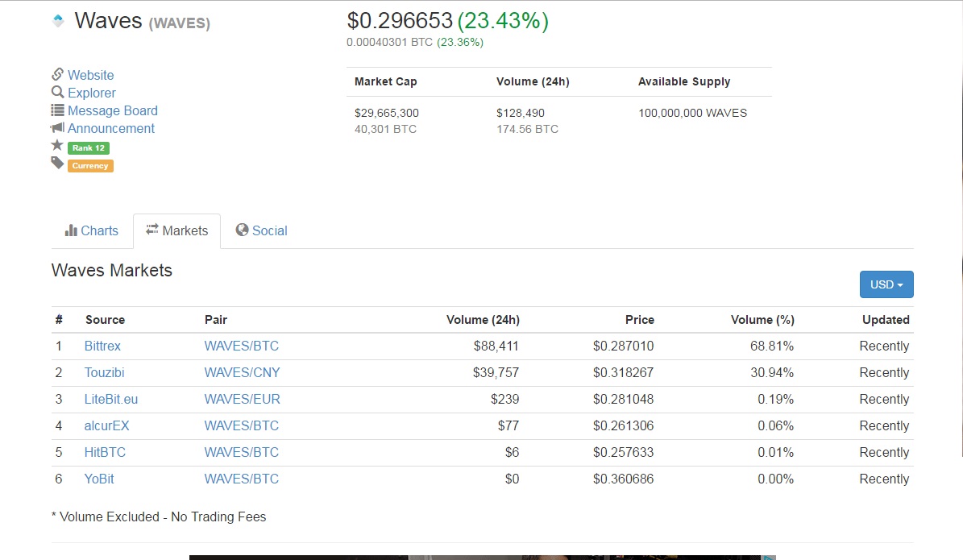Viewport: 963px width, 560px height.
Task: Open the Touzibi exchange link
Action: point(105,373)
